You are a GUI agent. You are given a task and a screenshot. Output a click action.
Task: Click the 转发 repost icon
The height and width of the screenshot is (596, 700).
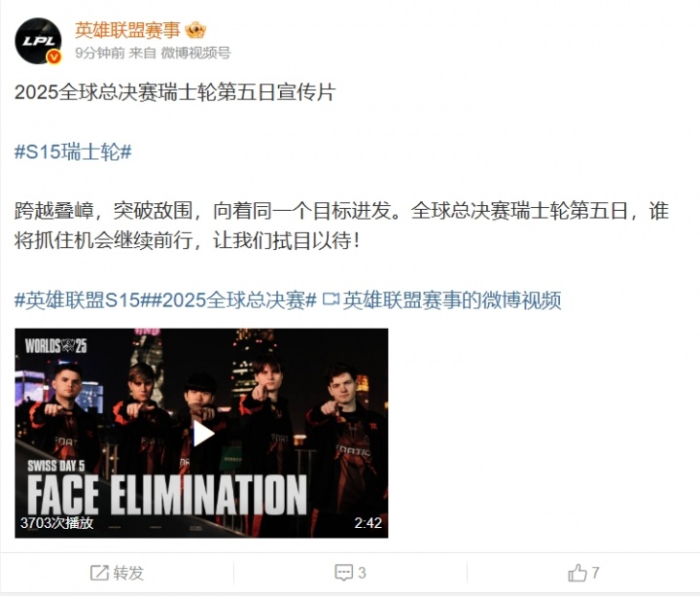pos(99,573)
